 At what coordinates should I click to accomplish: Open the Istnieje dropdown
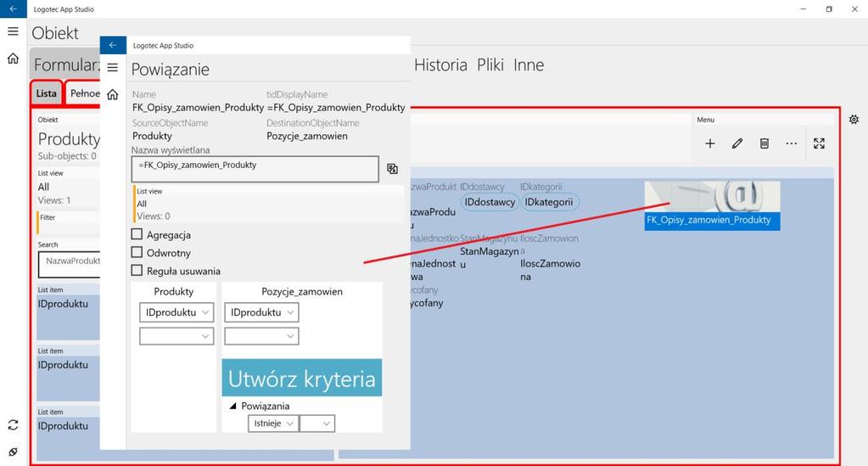coord(273,424)
